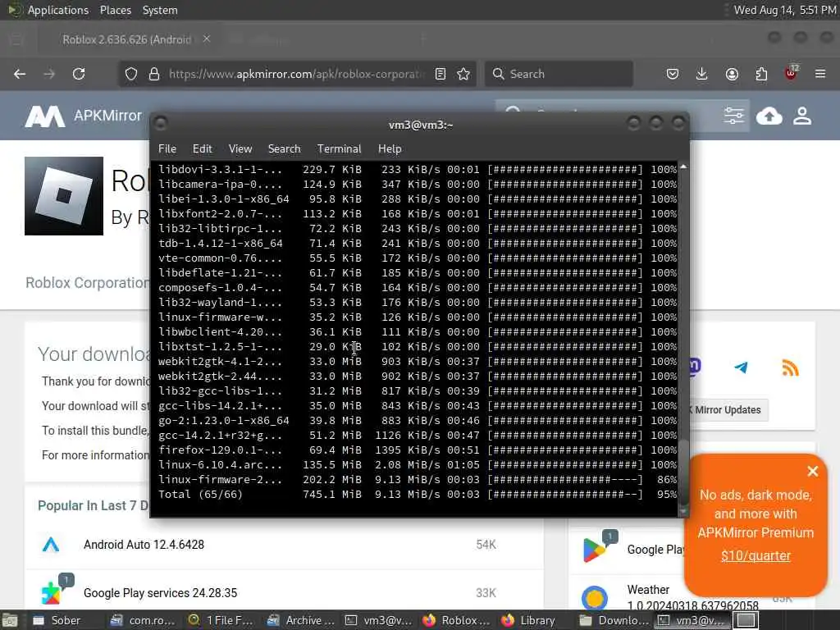Open Firefox downloads panel

tap(702, 74)
